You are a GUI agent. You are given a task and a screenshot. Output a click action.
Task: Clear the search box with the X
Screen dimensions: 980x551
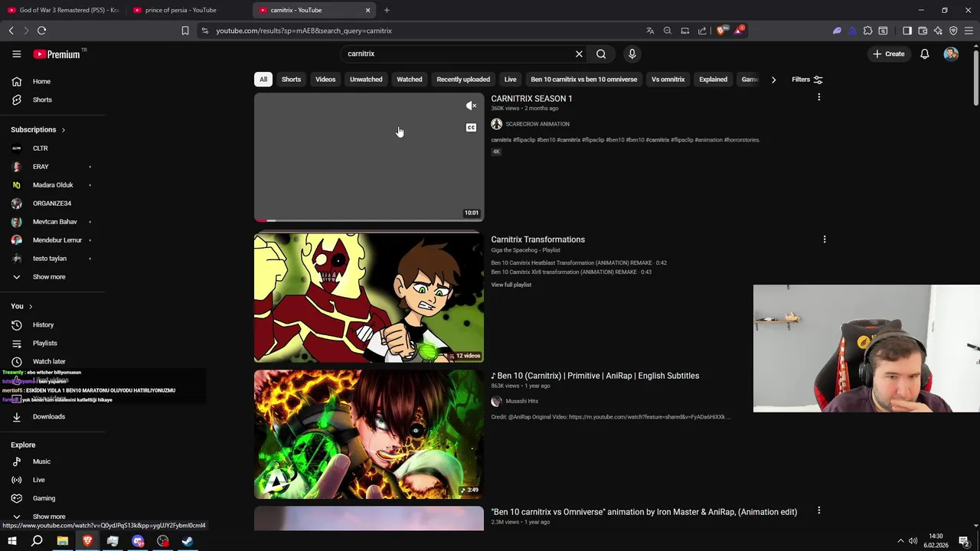click(579, 54)
